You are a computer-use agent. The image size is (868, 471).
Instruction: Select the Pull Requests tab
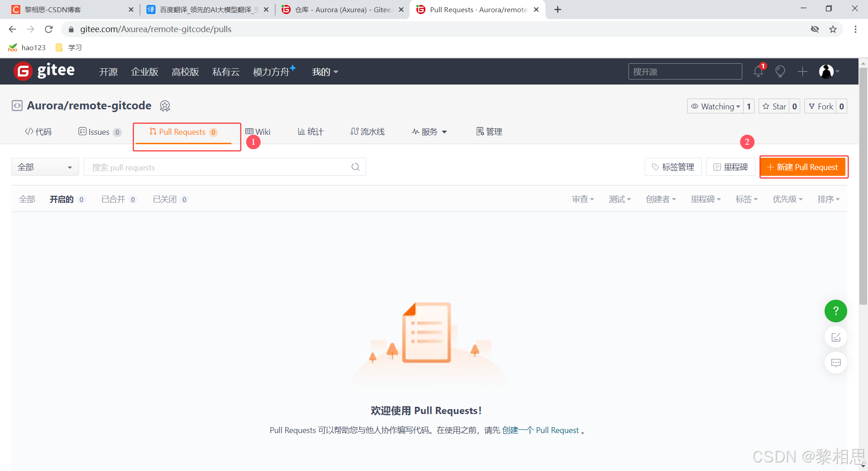pos(184,132)
